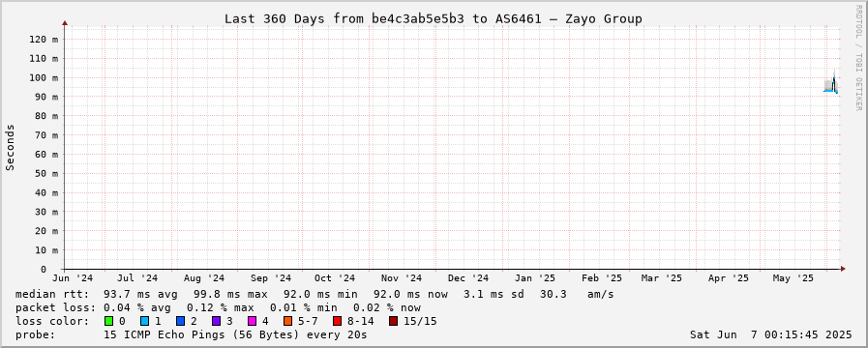Click the median rtt statistics line

point(314,294)
